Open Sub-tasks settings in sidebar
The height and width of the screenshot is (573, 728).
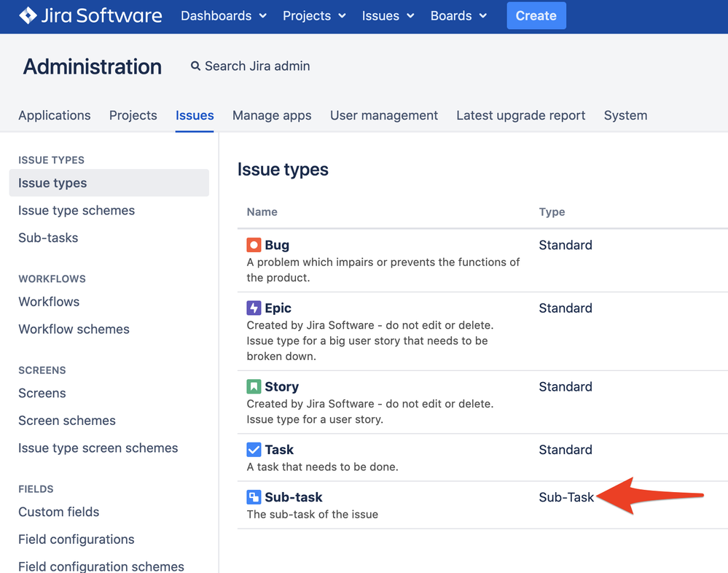48,238
